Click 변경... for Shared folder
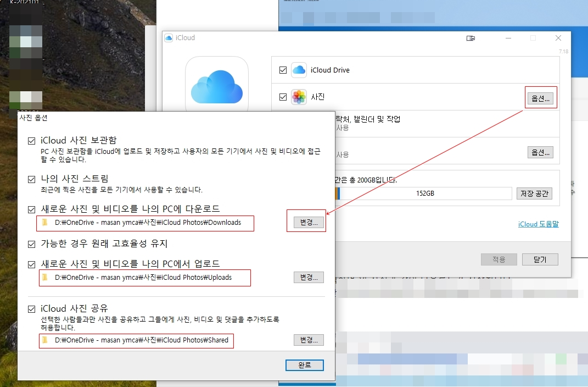 pyautogui.click(x=309, y=340)
